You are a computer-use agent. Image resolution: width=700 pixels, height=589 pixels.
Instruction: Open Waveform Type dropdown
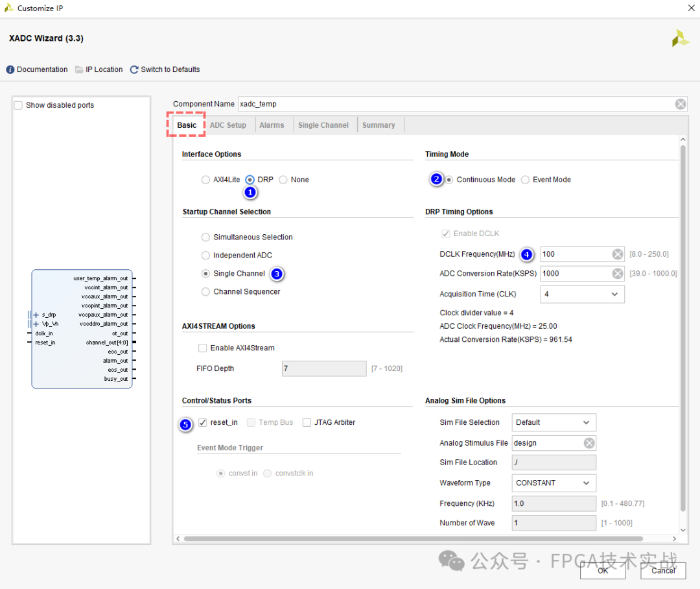coord(554,483)
